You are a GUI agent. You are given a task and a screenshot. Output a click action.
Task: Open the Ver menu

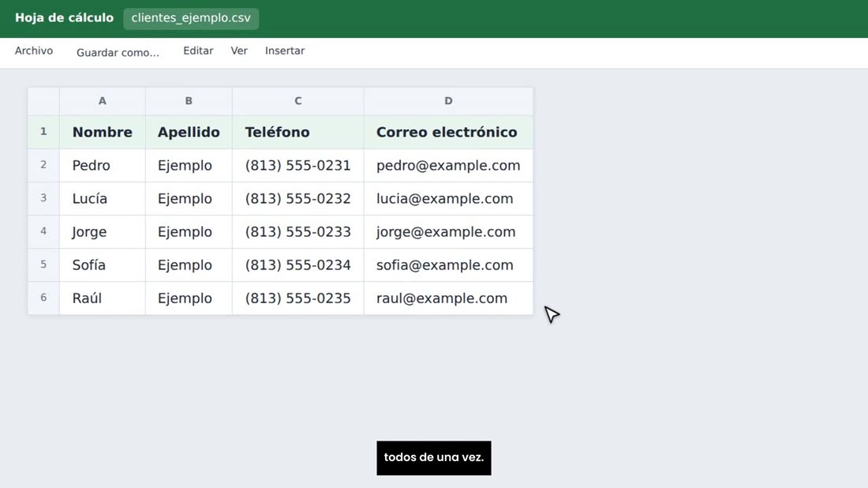[239, 51]
